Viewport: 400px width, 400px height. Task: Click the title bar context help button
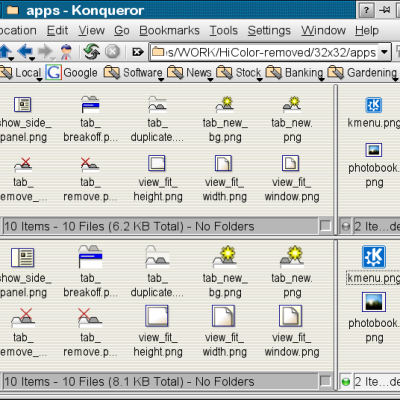366,10
